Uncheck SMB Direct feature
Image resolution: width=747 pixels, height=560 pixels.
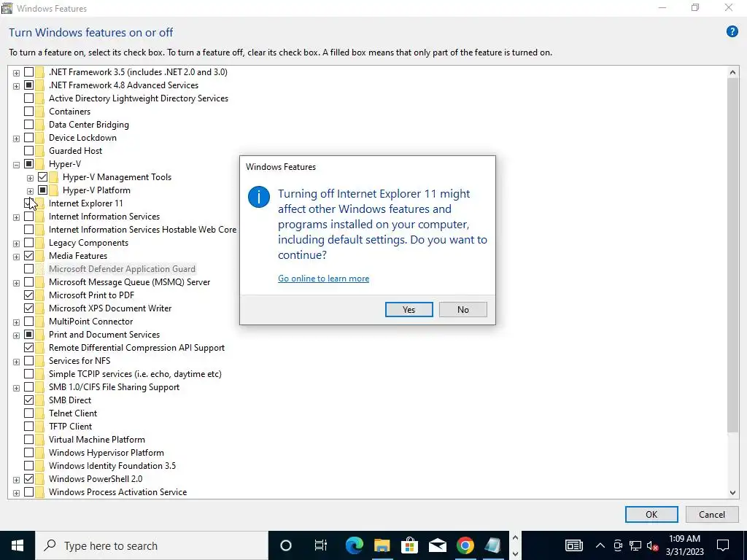point(28,400)
